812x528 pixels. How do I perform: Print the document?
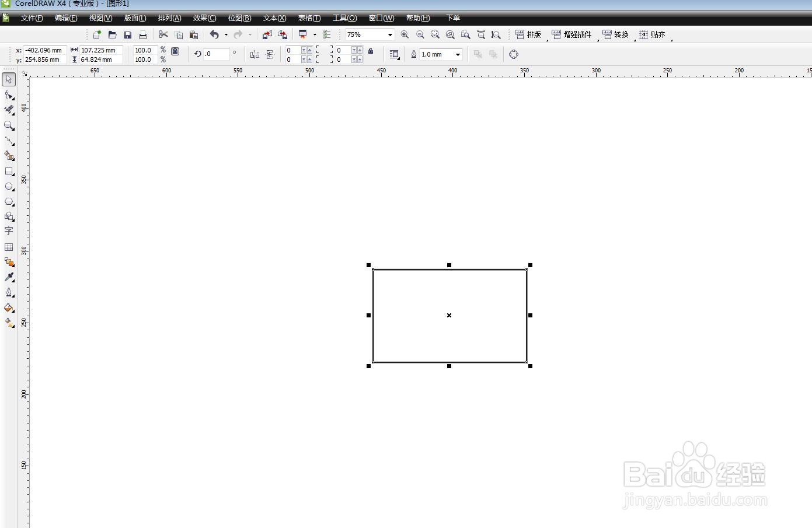[143, 34]
